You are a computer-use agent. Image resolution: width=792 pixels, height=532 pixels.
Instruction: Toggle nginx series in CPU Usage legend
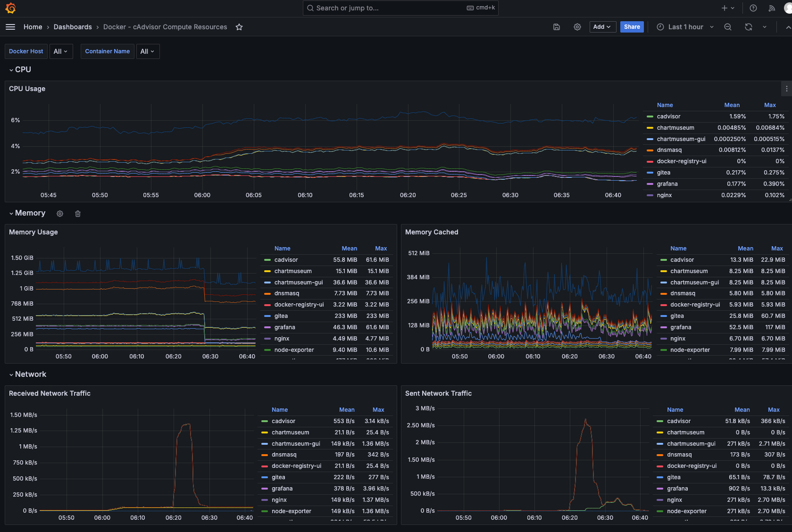point(664,195)
